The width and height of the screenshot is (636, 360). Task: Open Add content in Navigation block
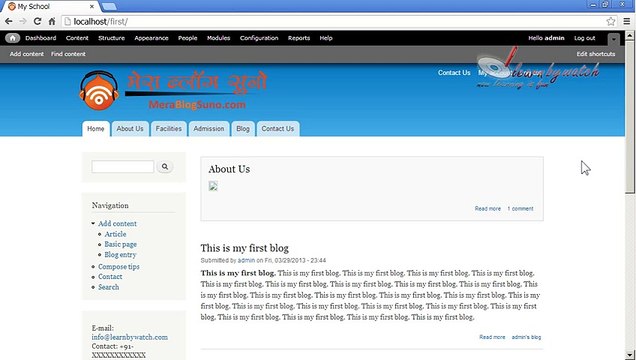click(117, 223)
